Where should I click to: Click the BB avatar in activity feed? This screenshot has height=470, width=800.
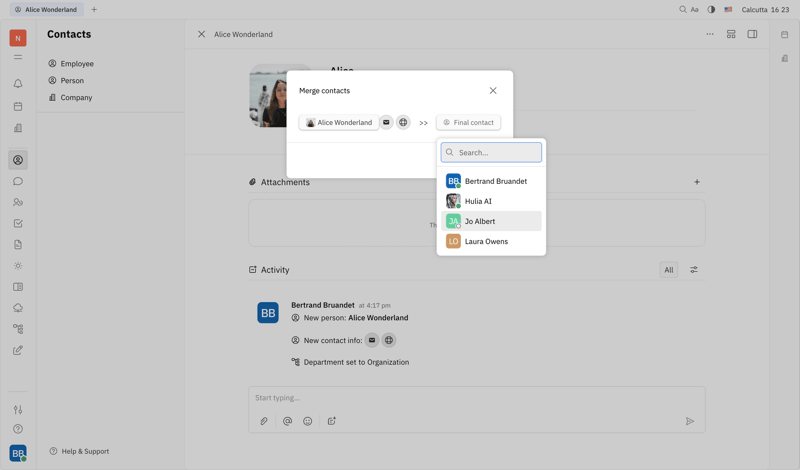(268, 313)
